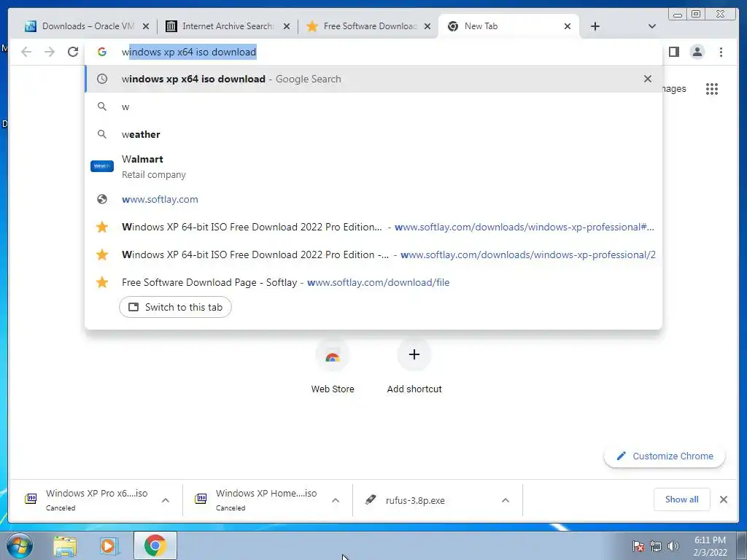The height and width of the screenshot is (560, 747).
Task: Click Customize Chrome button
Action: click(x=665, y=456)
